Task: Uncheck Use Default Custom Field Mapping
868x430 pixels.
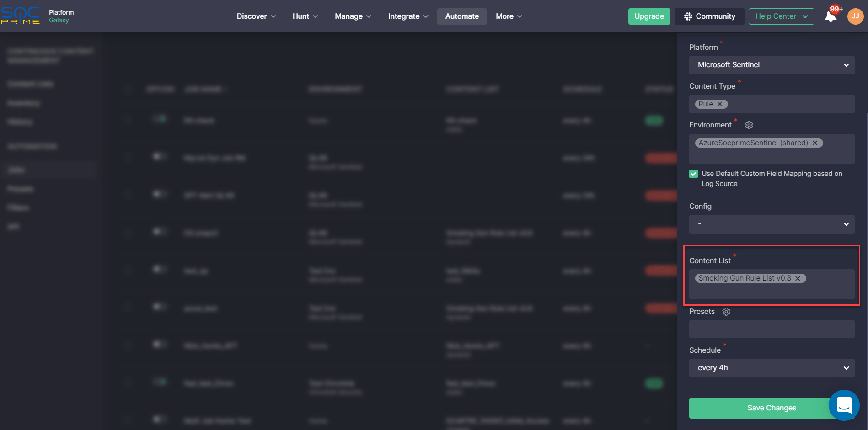Action: pos(693,174)
